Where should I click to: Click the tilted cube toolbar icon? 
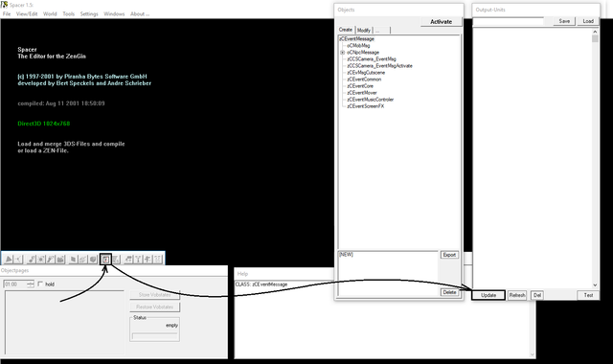[74, 259]
